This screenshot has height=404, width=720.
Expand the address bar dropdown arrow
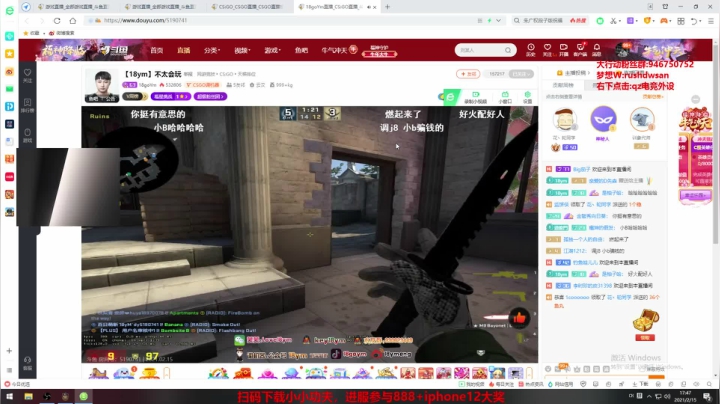498,21
